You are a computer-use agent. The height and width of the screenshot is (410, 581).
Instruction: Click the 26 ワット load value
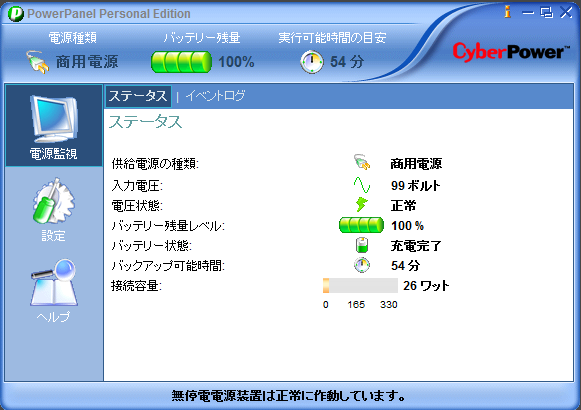(x=426, y=286)
